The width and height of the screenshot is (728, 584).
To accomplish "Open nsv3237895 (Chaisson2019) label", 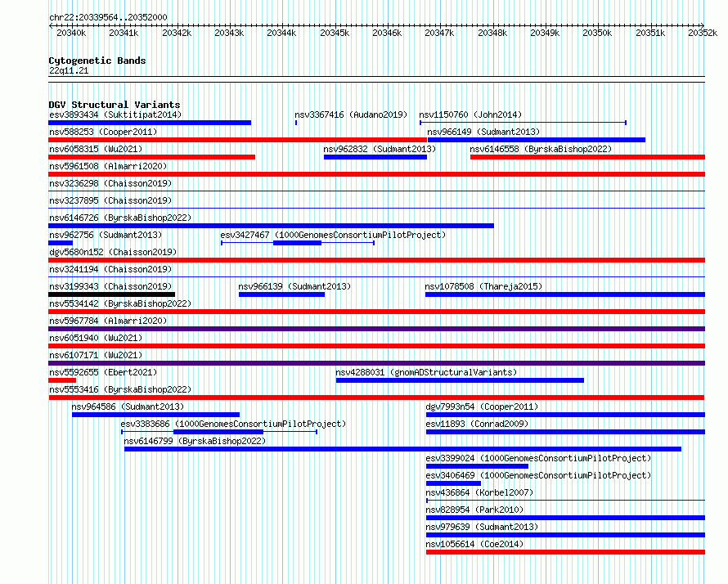I will click(x=110, y=200).
